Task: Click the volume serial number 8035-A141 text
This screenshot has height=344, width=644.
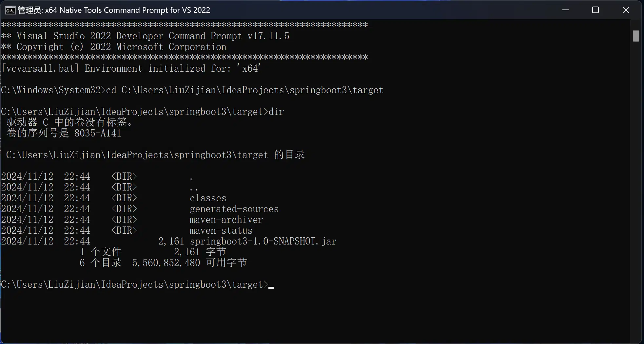Action: coord(97,133)
